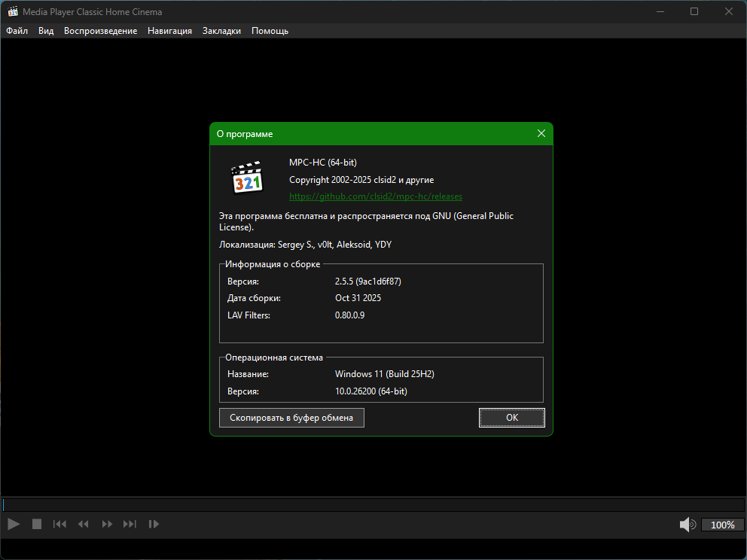The image size is (747, 560).
Task: Click the frame step icon
Action: tap(154, 524)
